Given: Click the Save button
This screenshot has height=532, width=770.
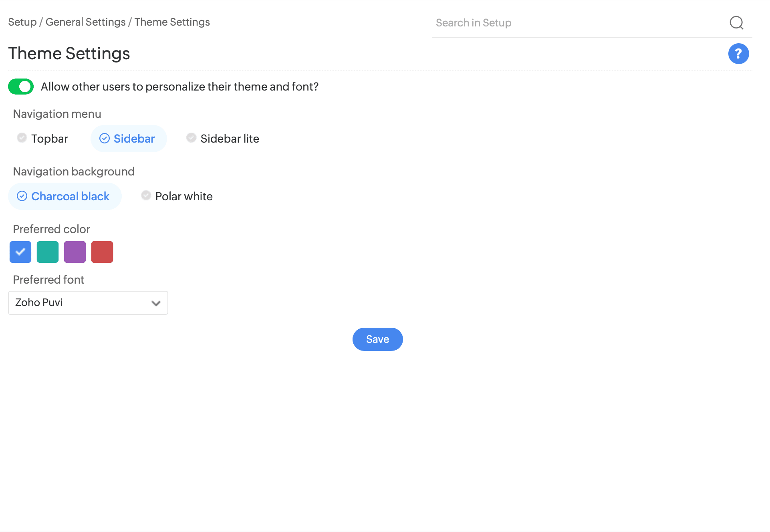Looking at the screenshot, I should [377, 339].
